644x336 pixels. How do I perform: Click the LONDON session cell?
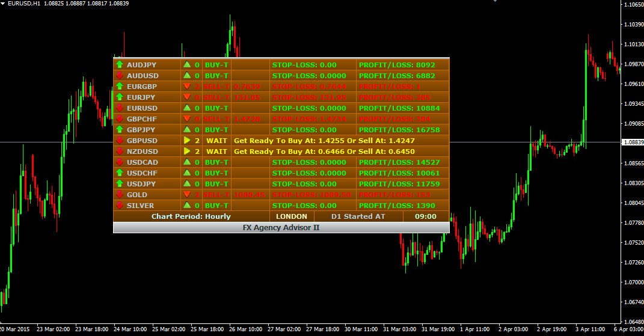pos(292,216)
